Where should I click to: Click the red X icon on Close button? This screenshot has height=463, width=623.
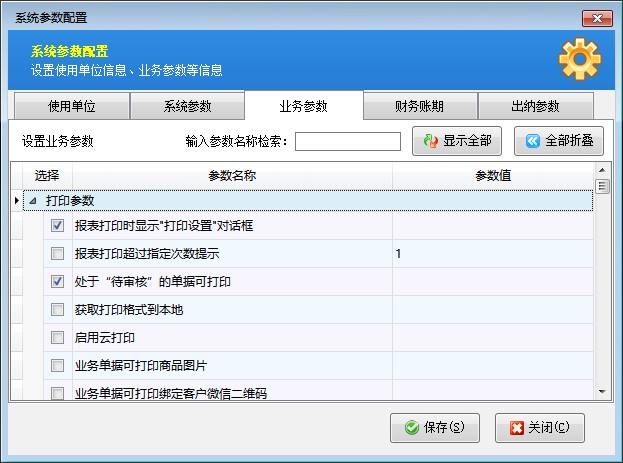[516, 428]
